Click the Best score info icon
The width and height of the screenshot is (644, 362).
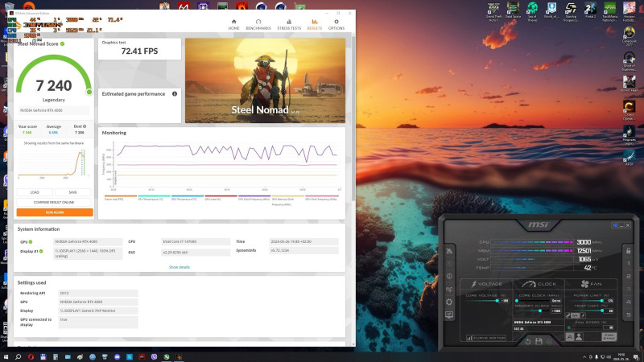(85, 126)
